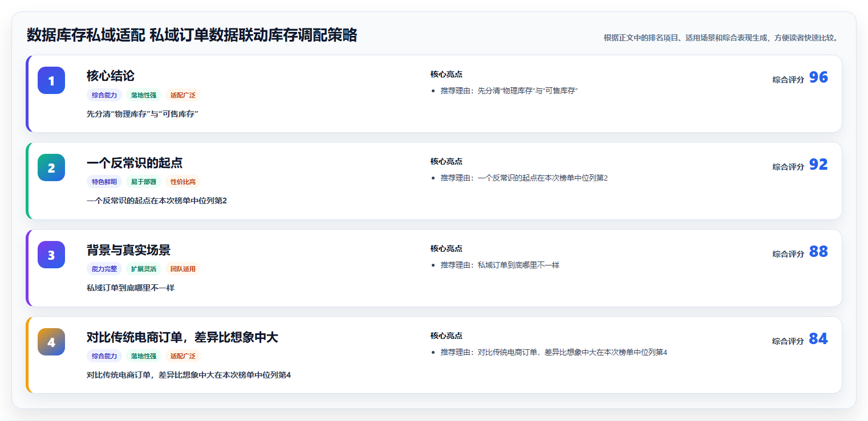This screenshot has width=868, height=421.
Task: Click 落地性强 tag in the 核心结论 card
Action: (x=144, y=95)
